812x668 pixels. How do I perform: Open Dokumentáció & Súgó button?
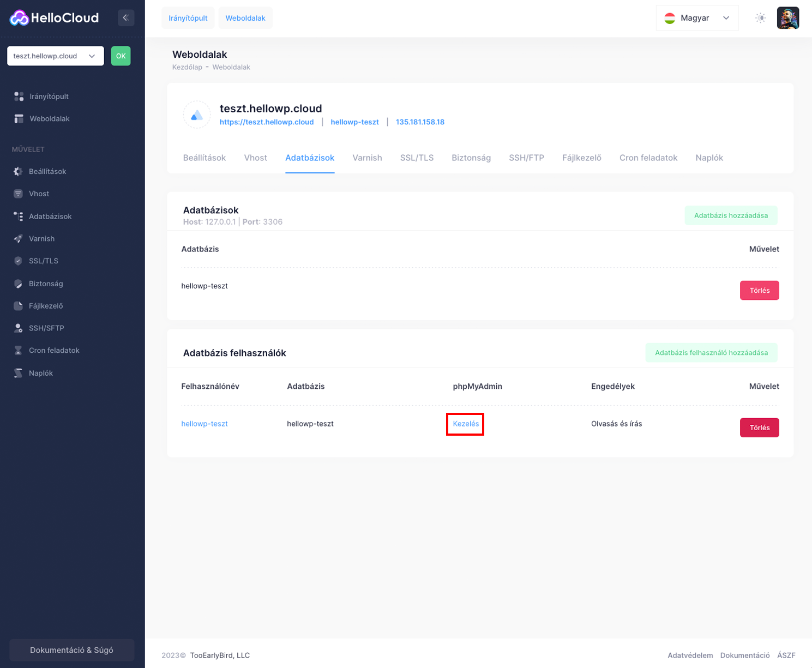pyautogui.click(x=72, y=650)
